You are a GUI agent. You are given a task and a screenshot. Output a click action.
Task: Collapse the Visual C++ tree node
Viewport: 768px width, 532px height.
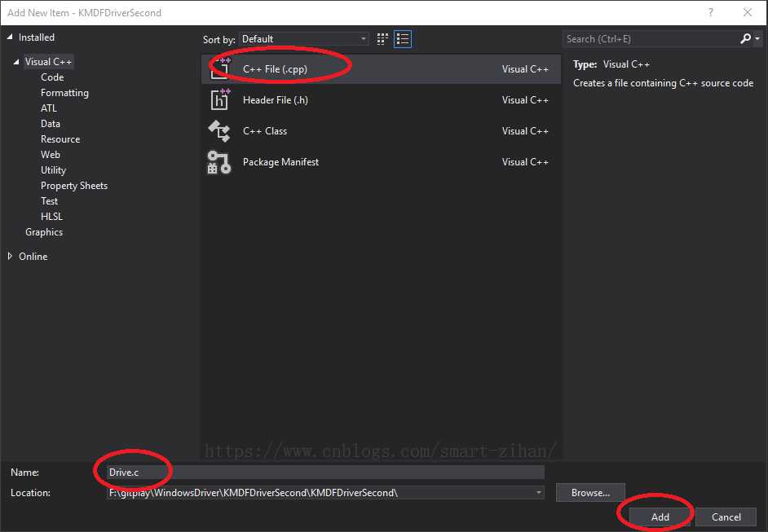click(16, 62)
